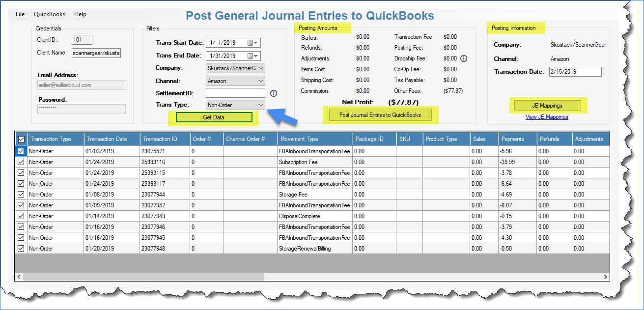Uncheck the row with Transaction ID 23077945
The height and width of the screenshot is (310, 644).
pos(21,238)
